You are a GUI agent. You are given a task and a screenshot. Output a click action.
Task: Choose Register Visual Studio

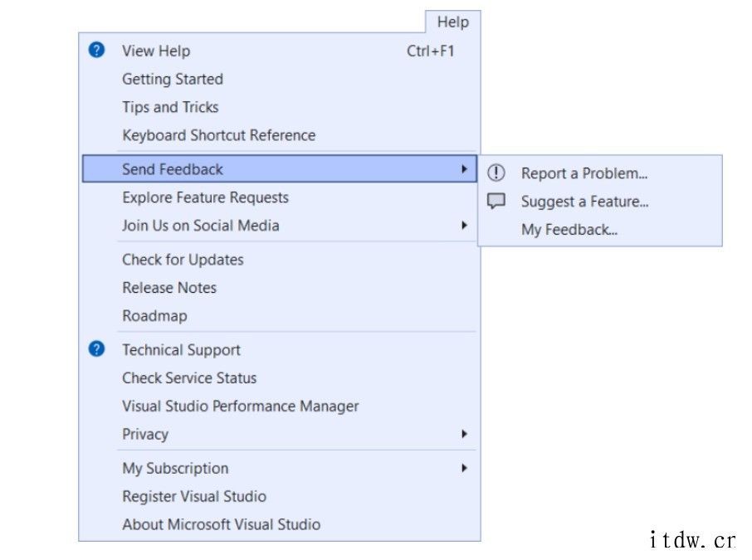(280, 496)
